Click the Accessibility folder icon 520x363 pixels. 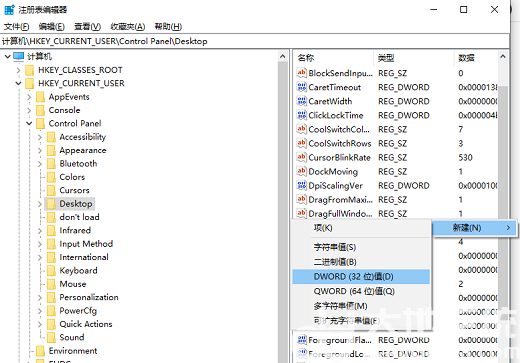tap(51, 137)
